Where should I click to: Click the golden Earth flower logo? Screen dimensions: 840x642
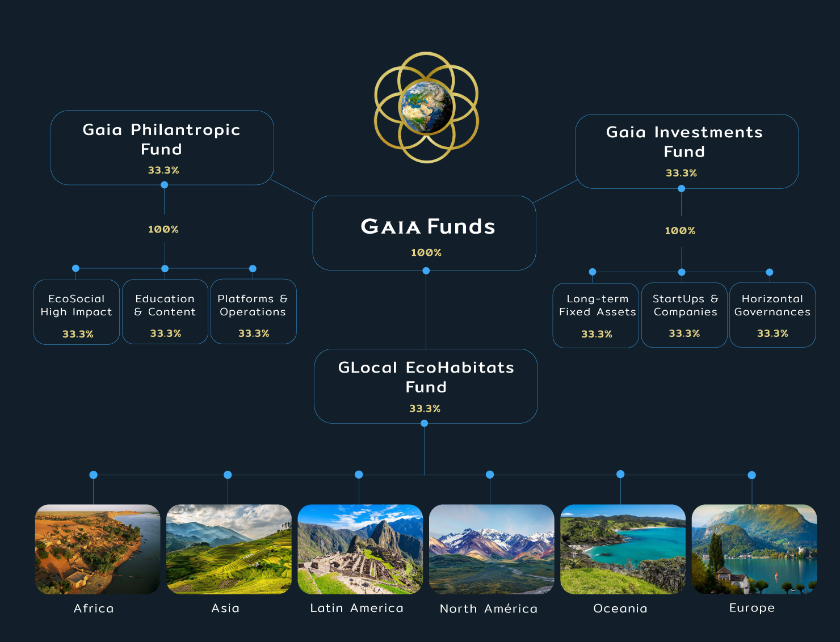pyautogui.click(x=426, y=107)
